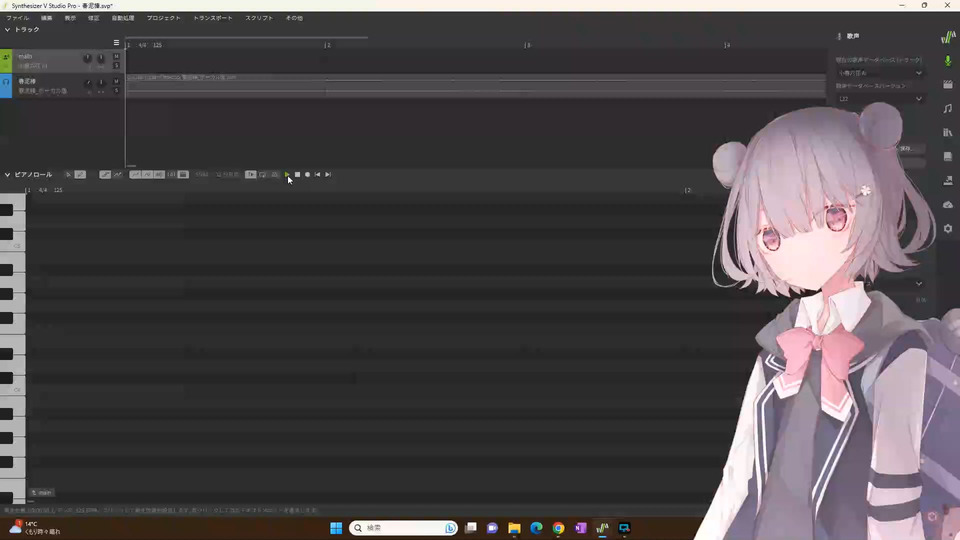Jump to the end with skip-forward button
This screenshot has width=960, height=540.
328,174
